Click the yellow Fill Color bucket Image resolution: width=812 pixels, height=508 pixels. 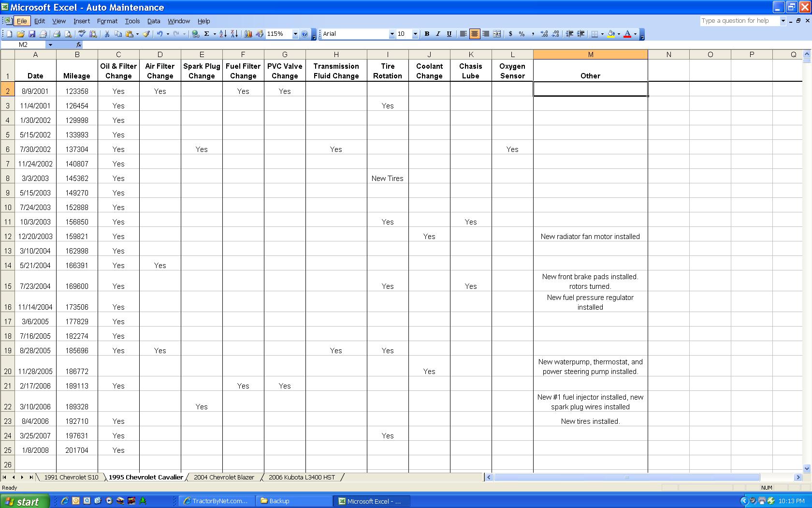click(611, 34)
